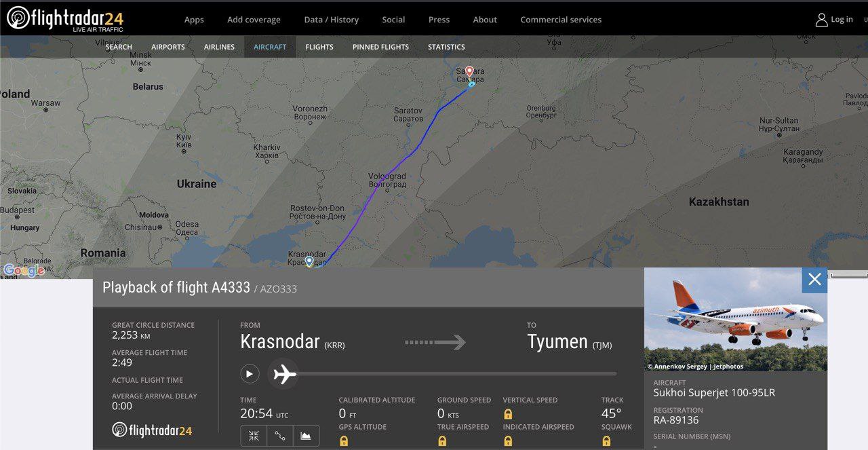Open the Data / History menu
The width and height of the screenshot is (868, 450).
point(332,20)
